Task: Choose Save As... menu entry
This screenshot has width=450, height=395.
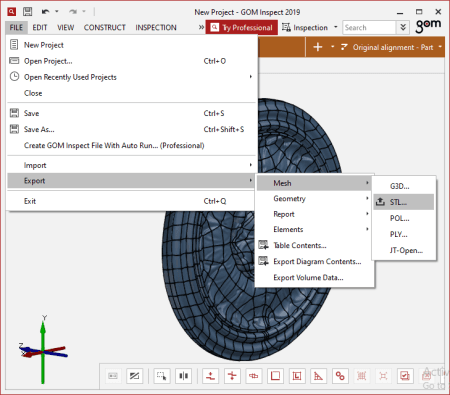Action: click(x=132, y=129)
